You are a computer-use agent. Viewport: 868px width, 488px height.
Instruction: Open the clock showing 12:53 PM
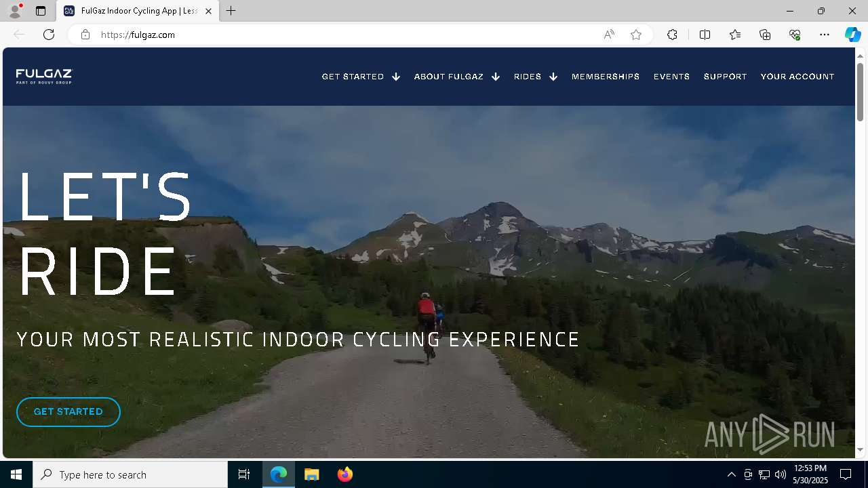point(811,474)
